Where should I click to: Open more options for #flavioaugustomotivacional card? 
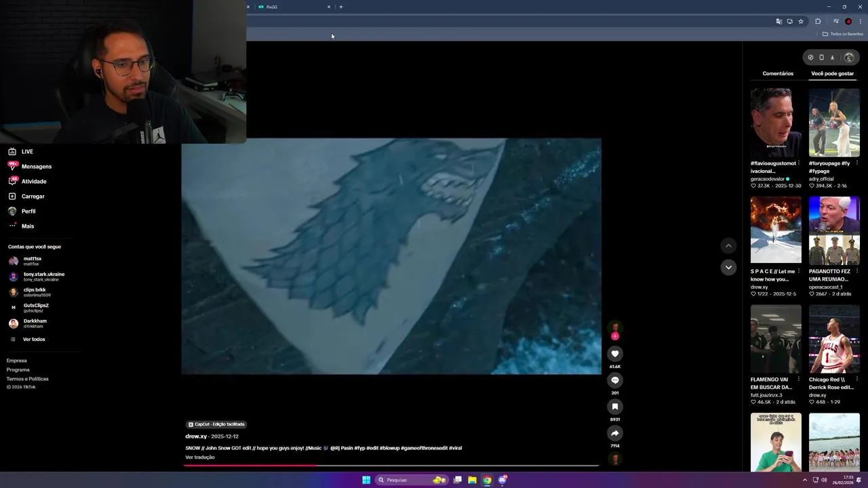tap(798, 163)
